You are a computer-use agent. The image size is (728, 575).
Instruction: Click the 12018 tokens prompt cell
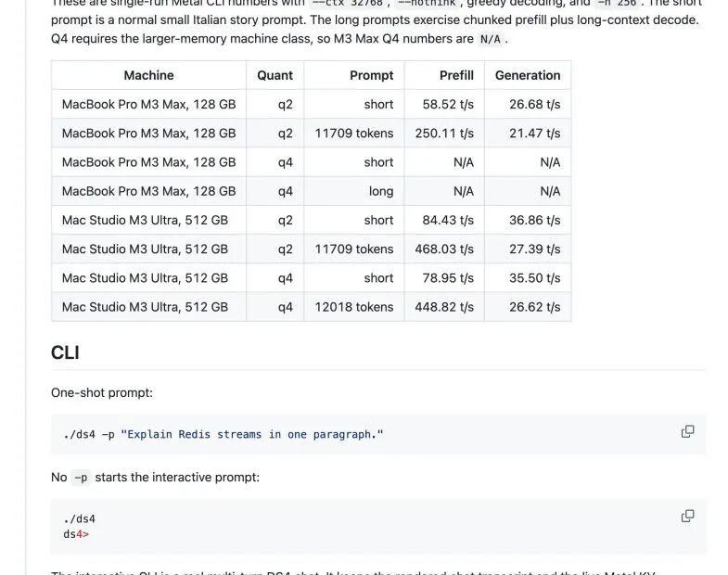353,307
